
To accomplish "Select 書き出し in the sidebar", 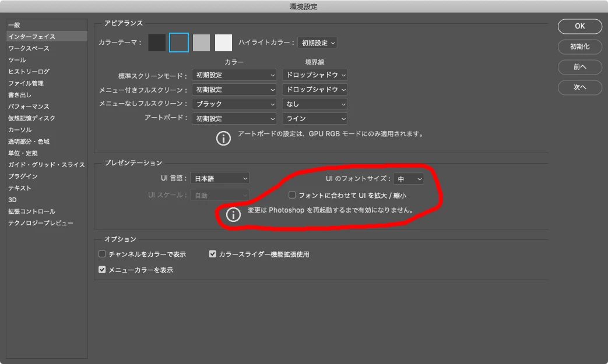I will pos(47,95).
